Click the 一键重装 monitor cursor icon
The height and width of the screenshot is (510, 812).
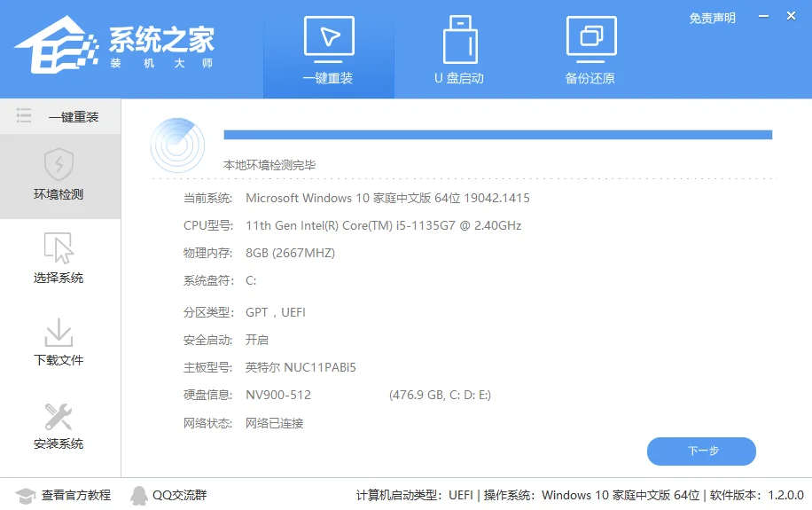(x=329, y=39)
